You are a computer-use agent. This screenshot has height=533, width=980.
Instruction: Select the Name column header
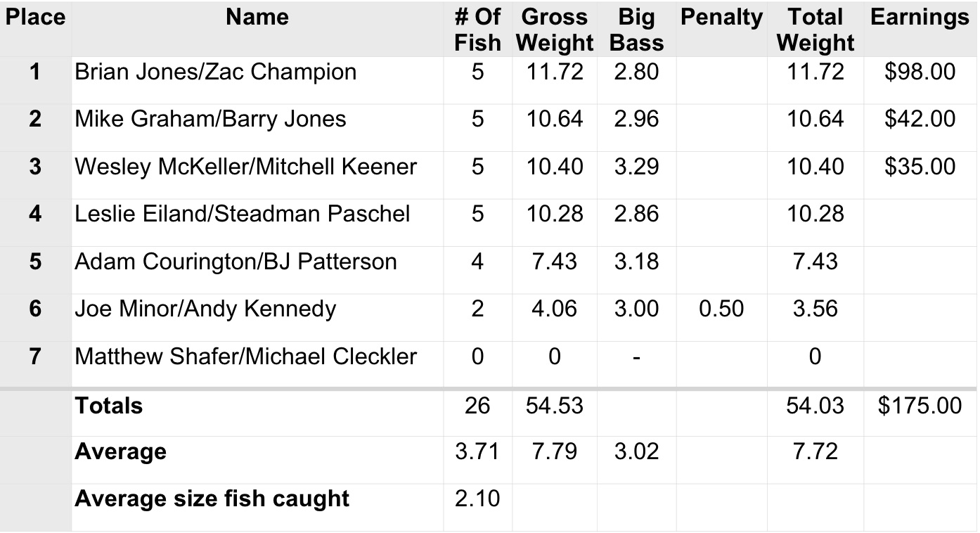(x=257, y=18)
